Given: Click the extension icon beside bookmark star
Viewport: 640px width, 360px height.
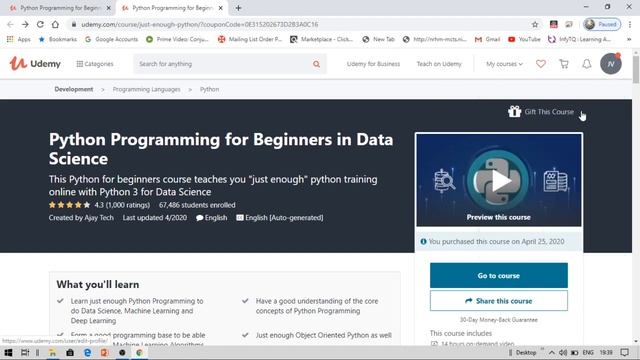Looking at the screenshot, I should click(553, 24).
